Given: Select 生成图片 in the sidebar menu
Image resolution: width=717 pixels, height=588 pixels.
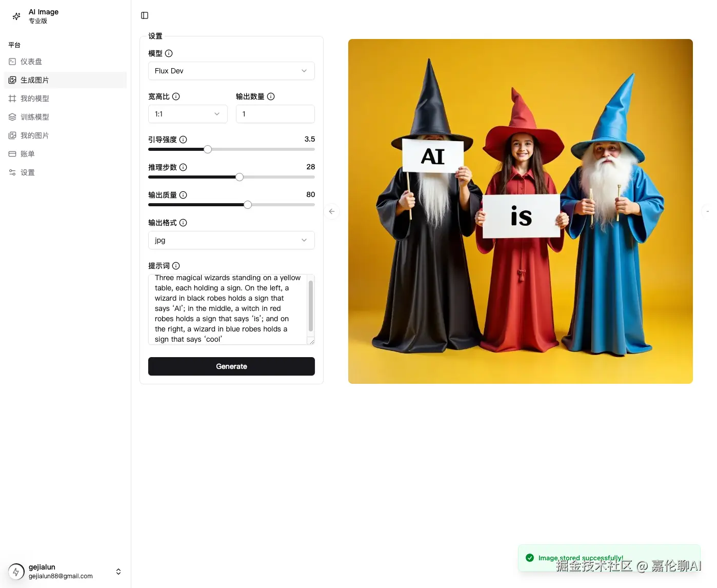Looking at the screenshot, I should pos(35,80).
